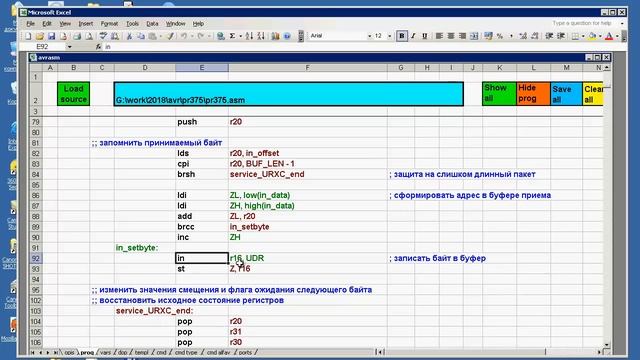The width and height of the screenshot is (640, 360).
Task: Open the File menu
Action: point(31,24)
